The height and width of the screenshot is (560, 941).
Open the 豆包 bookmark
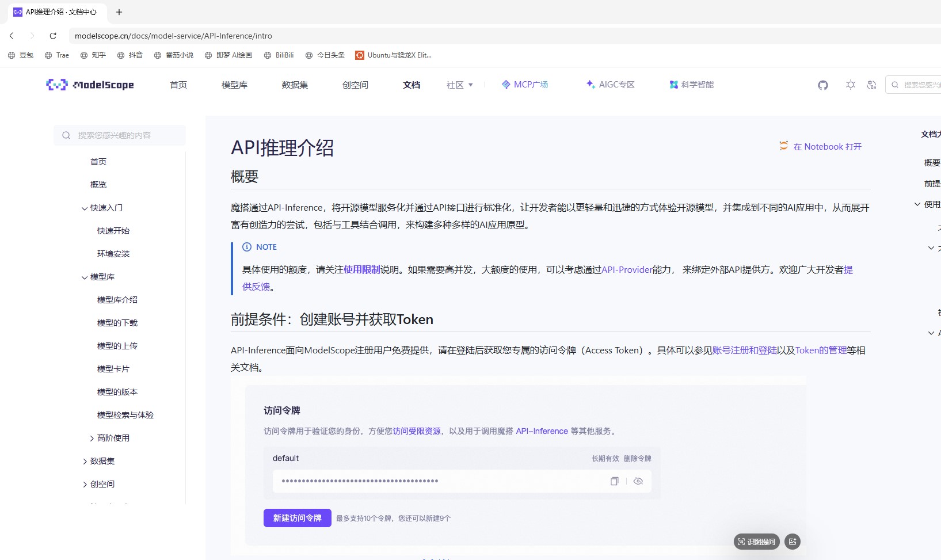coord(21,55)
